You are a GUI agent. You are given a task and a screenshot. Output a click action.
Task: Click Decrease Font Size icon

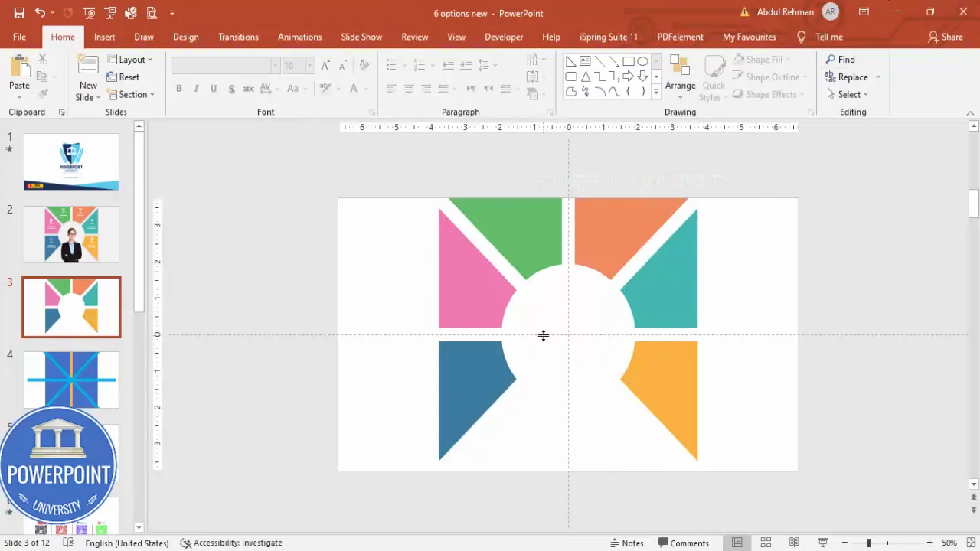pos(342,66)
